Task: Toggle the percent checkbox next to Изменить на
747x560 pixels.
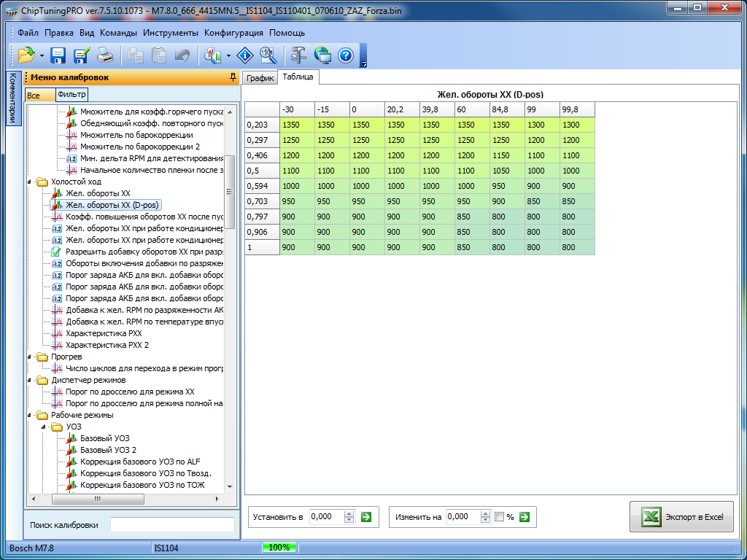Action: 499,517
